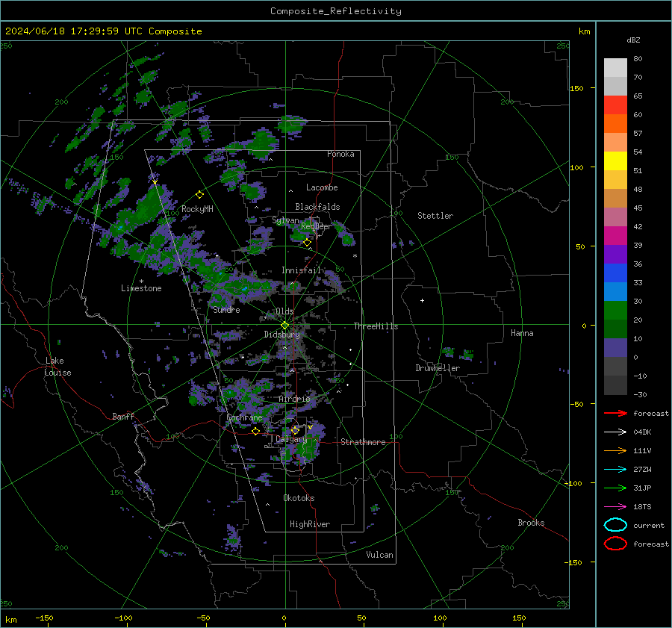Click the Innisfail city label
This screenshot has width=672, height=628.
coord(301,270)
